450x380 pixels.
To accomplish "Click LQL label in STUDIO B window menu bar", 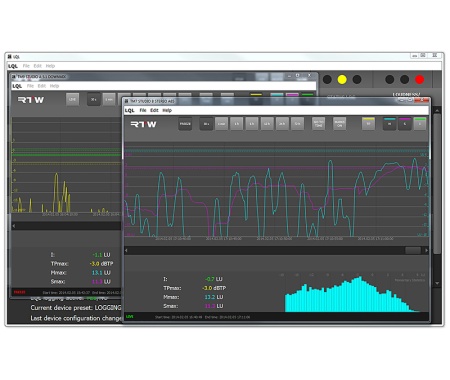I will pyautogui.click(x=130, y=110).
